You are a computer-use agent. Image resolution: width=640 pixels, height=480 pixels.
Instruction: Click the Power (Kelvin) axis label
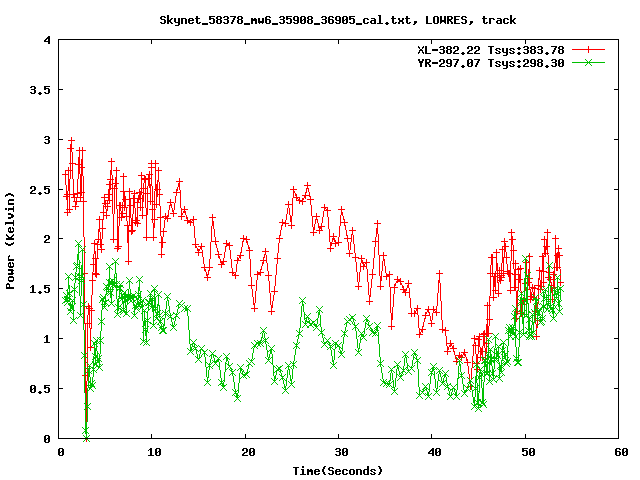(x=10, y=240)
